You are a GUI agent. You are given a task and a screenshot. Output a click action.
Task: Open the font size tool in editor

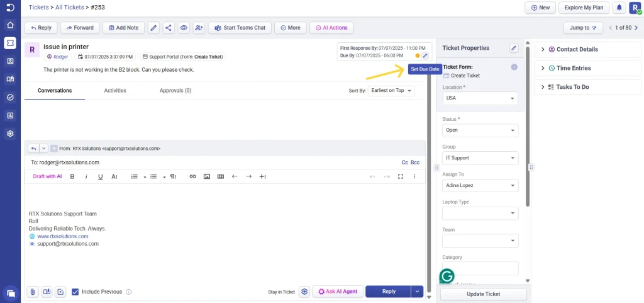coord(114,176)
